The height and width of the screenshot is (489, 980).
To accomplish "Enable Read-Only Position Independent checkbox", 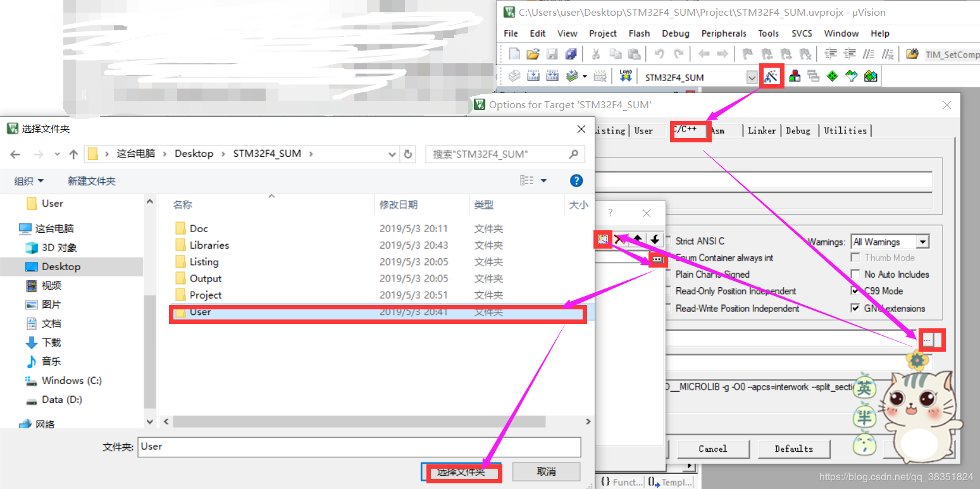I will (669, 291).
